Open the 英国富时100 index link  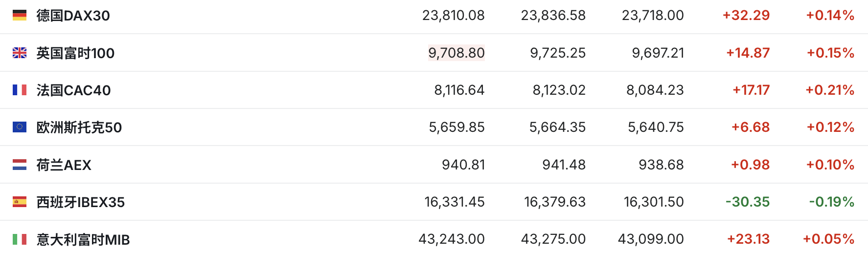(75, 53)
